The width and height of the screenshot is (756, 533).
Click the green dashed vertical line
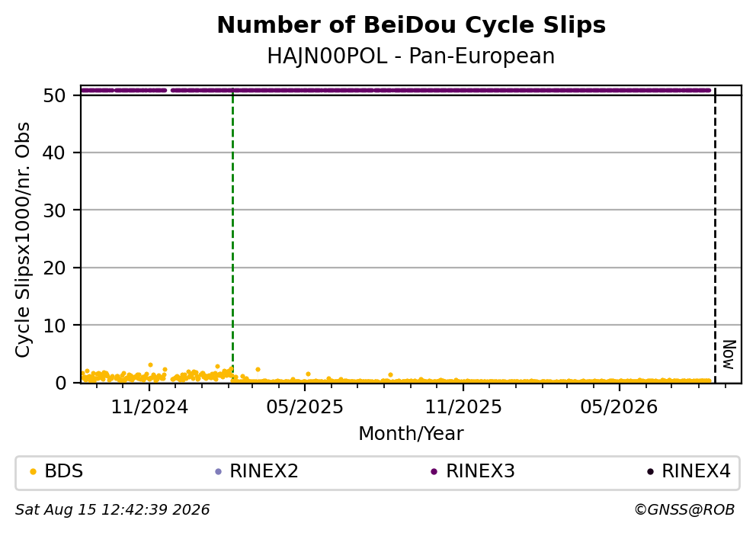point(233,236)
